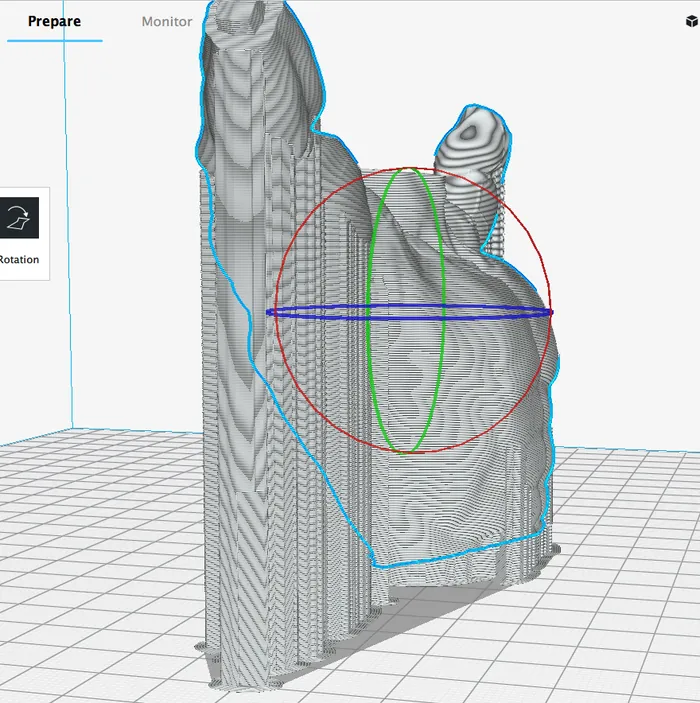Open the Prepare tab
The width and height of the screenshot is (700, 703).
point(54,21)
